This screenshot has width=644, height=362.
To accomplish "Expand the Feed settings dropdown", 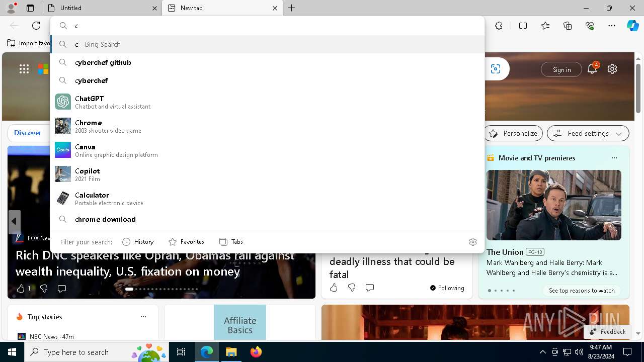I will click(588, 133).
